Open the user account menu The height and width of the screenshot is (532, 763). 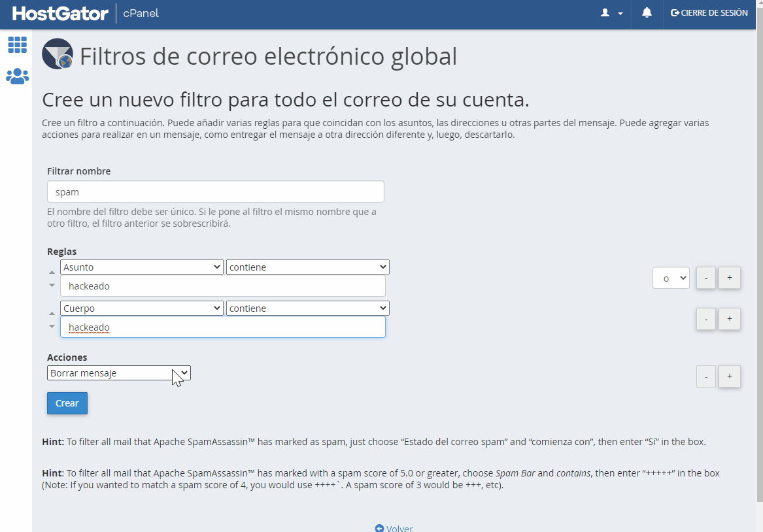(612, 13)
